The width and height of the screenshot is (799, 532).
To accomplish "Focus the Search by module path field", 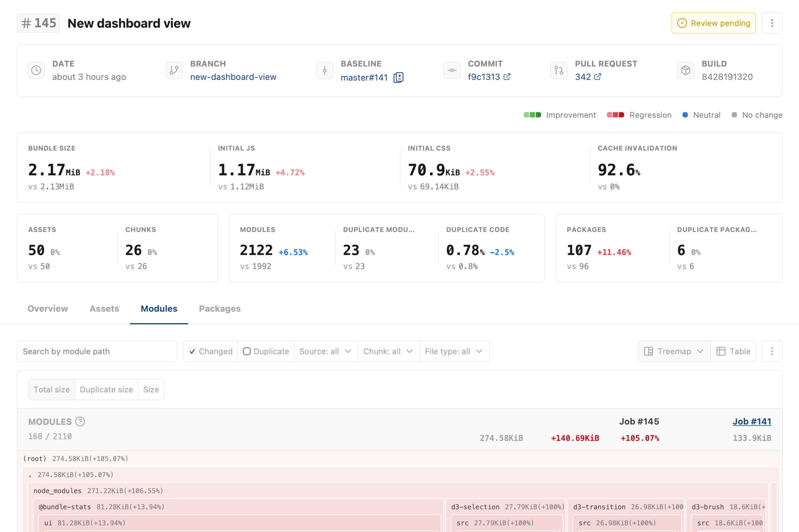I will click(97, 351).
